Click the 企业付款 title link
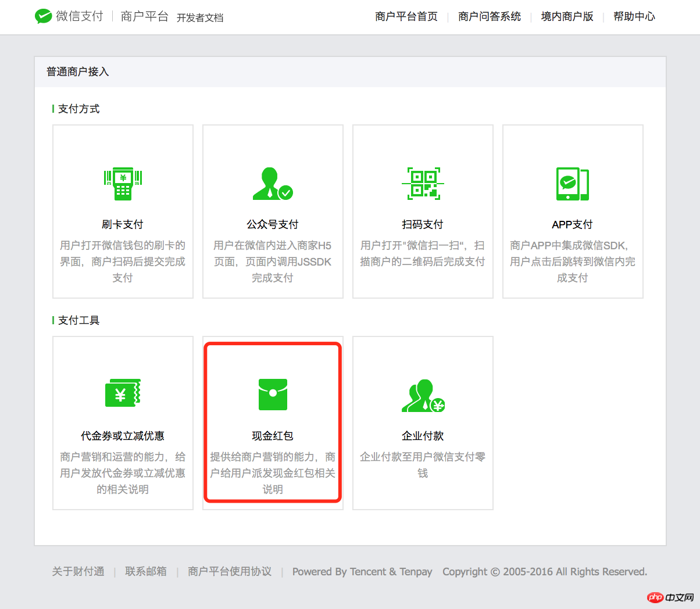 tap(423, 436)
